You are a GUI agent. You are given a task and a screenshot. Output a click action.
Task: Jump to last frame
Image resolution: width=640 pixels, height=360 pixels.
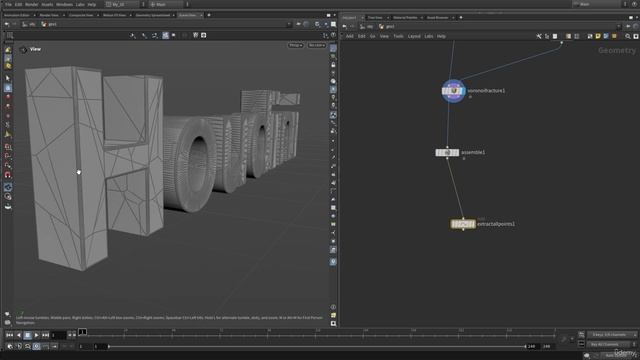(45, 335)
